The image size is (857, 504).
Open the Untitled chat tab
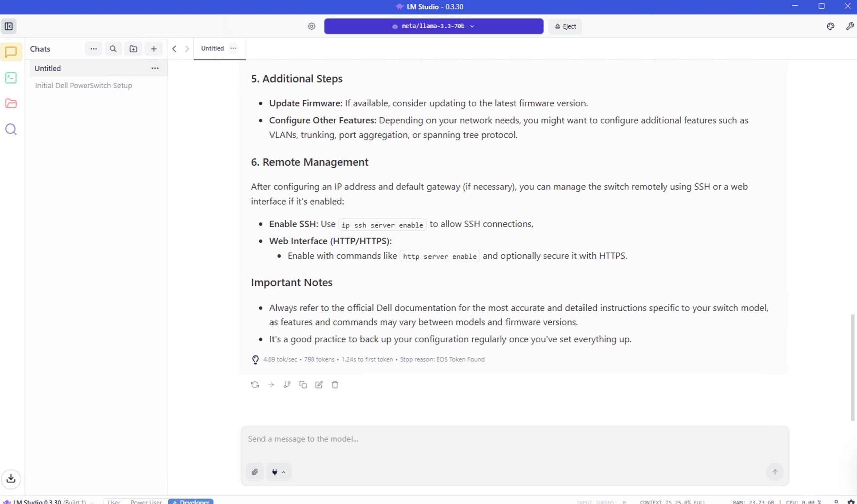pos(212,48)
